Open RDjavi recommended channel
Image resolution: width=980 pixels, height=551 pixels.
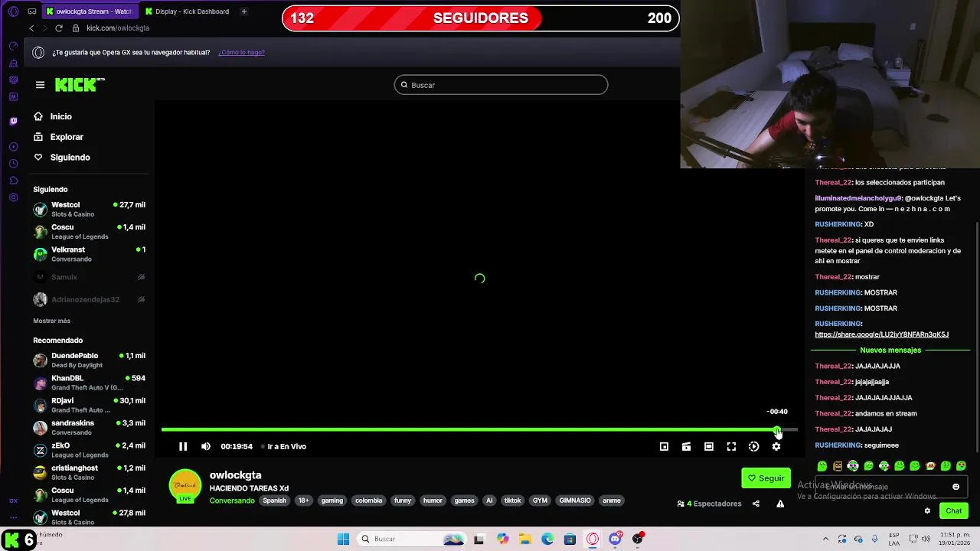89,405
